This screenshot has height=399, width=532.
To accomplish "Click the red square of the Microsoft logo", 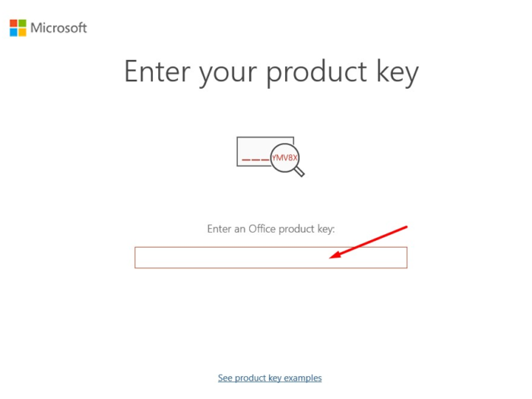I will (14, 24).
